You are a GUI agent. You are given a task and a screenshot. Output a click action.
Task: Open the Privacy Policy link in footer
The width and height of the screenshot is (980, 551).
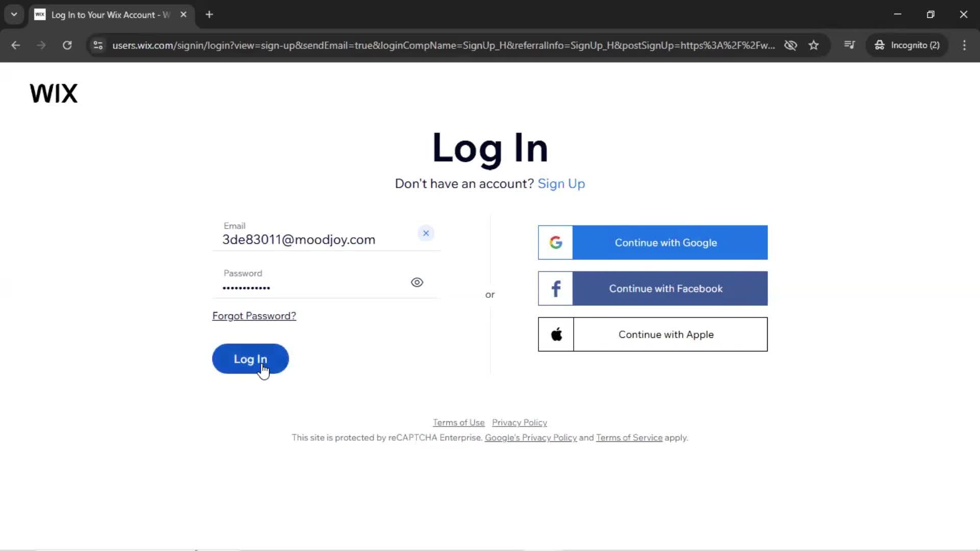pos(519,422)
